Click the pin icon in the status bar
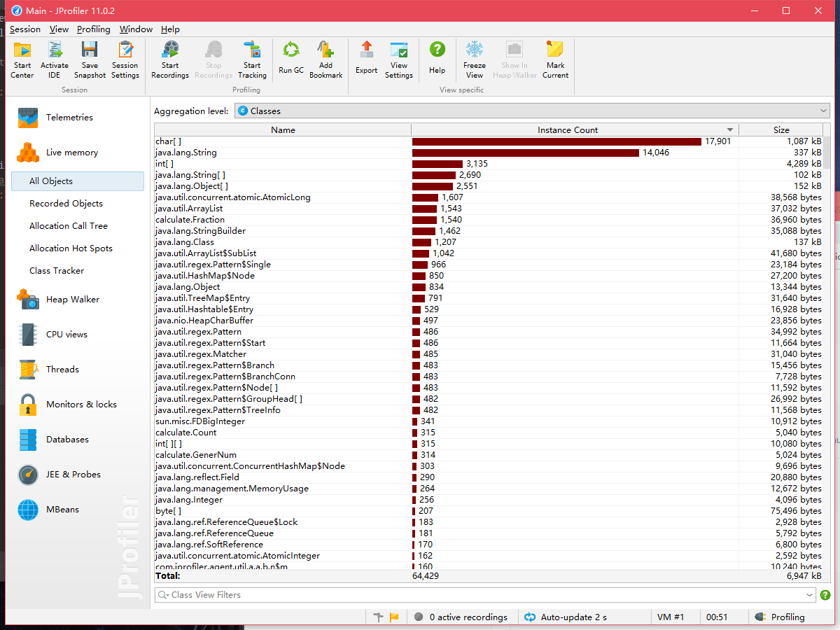The image size is (840, 630). coord(379,617)
